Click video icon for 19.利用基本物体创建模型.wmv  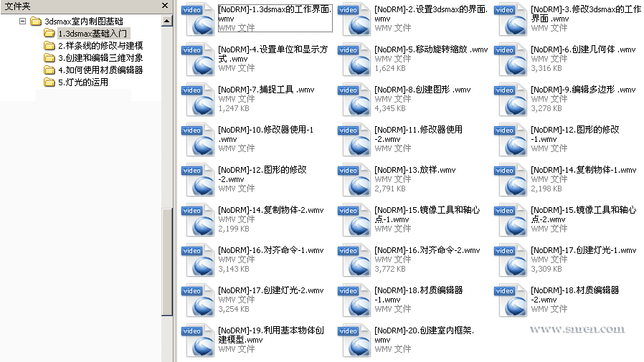(x=198, y=341)
